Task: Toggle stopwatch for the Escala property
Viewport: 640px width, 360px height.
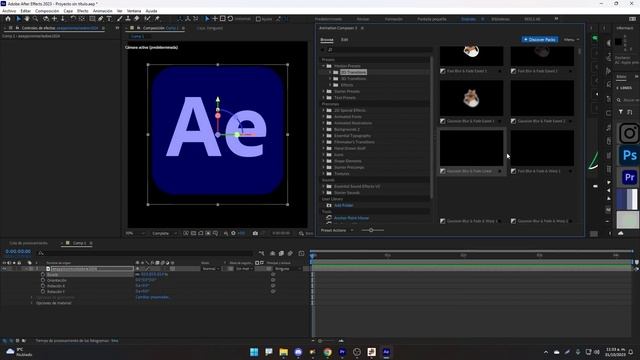Action: pos(43,275)
